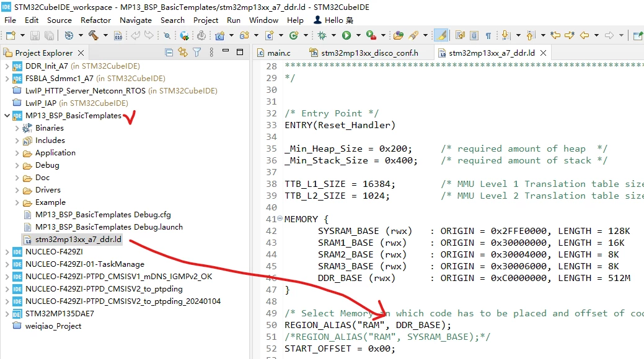
Task: Click the build configuration gear-clock icon
Action: (x=69, y=36)
